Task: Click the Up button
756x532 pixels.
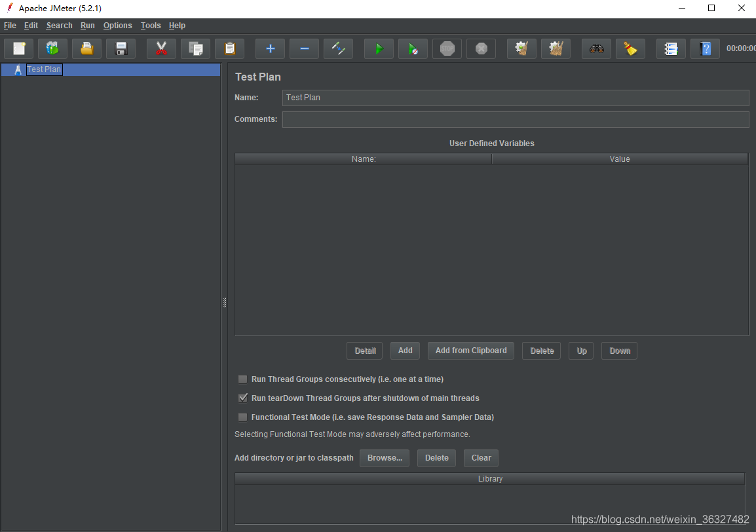Action: click(x=581, y=351)
